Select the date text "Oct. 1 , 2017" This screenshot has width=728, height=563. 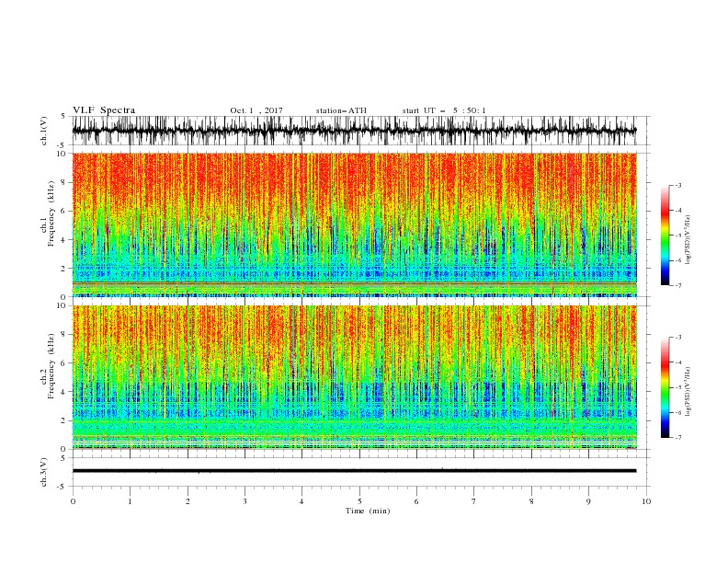pos(256,110)
